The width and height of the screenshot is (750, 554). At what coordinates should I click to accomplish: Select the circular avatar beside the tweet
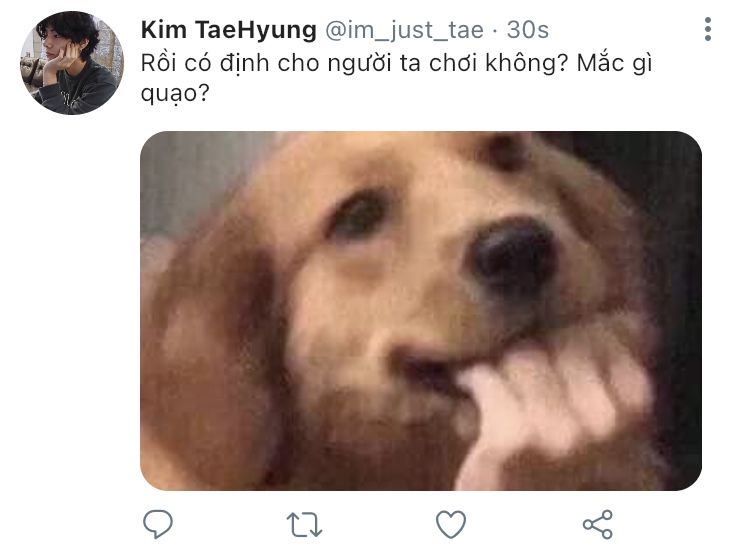pyautogui.click(x=72, y=63)
